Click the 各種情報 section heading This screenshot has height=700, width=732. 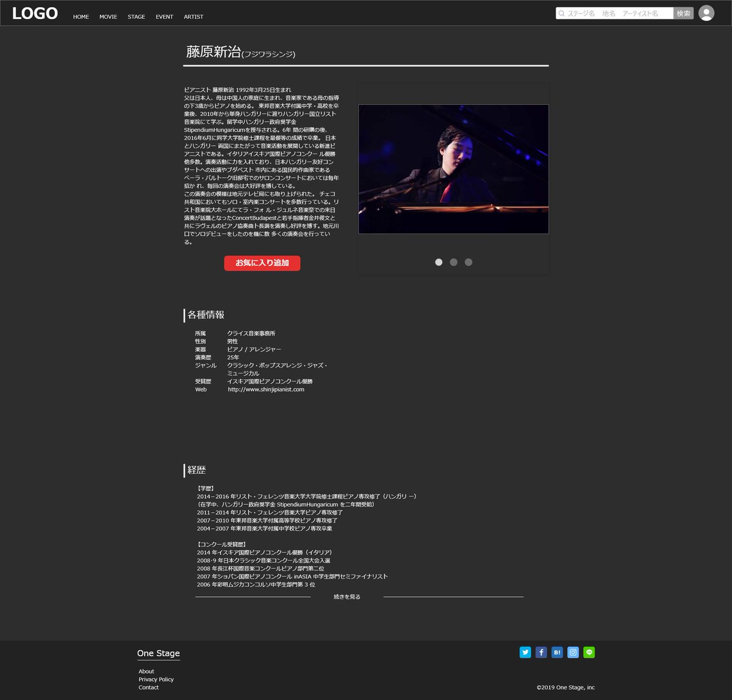[206, 315]
